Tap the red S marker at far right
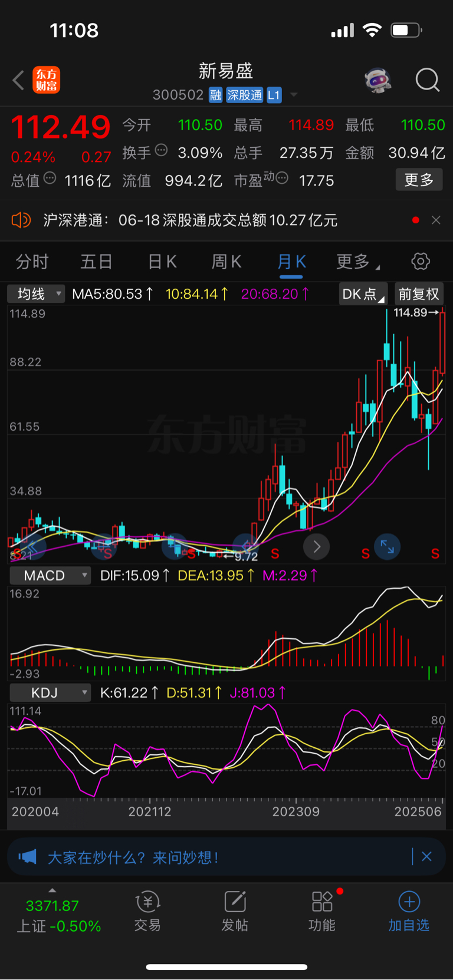Viewport: 453px width, 980px height. 435,553
